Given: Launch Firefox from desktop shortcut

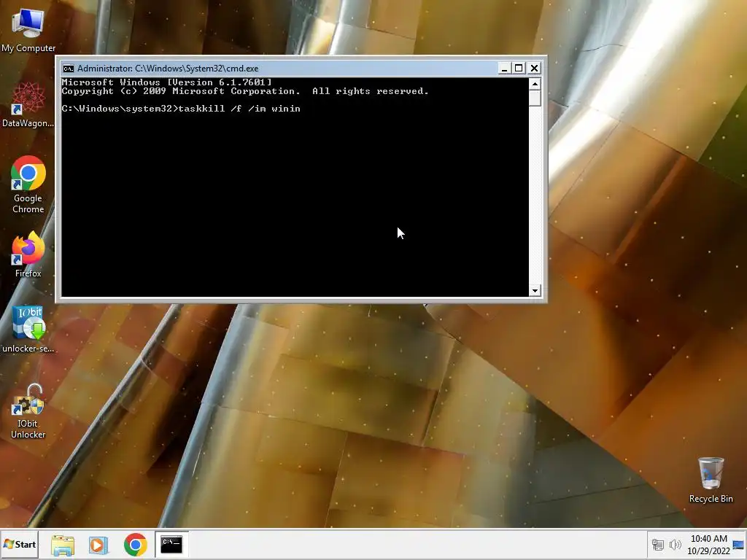Looking at the screenshot, I should pyautogui.click(x=28, y=254).
